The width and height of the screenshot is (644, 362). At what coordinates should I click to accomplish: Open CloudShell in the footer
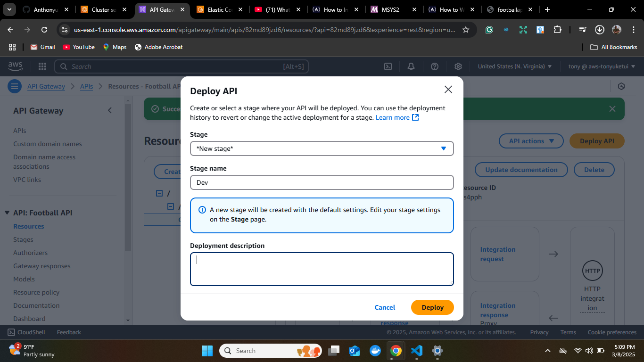coord(26,332)
